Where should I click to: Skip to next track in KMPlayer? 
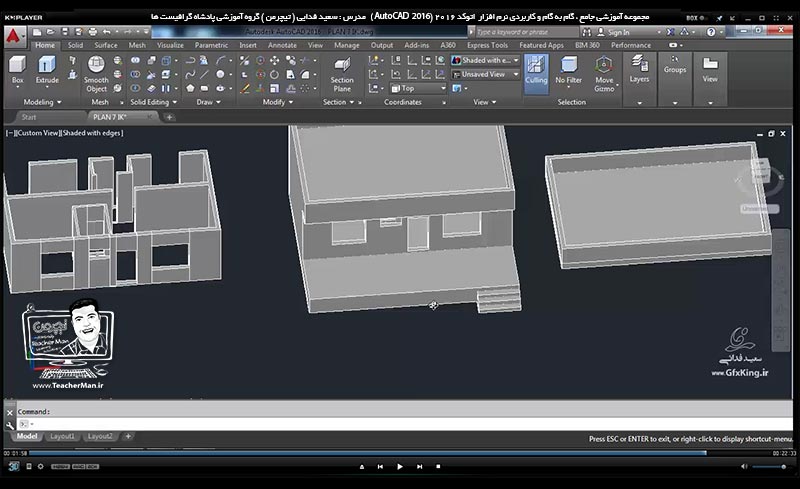(x=419, y=467)
